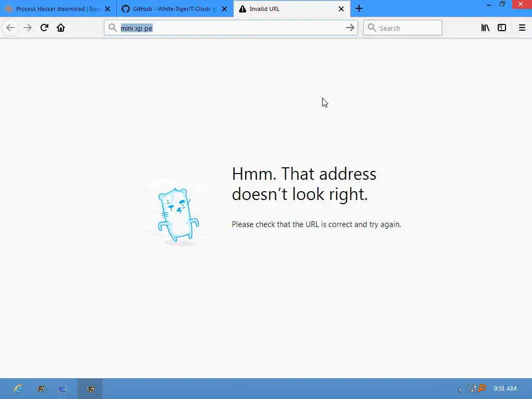The height and width of the screenshot is (399, 532).
Task: Reload the current page
Action: pos(44,28)
